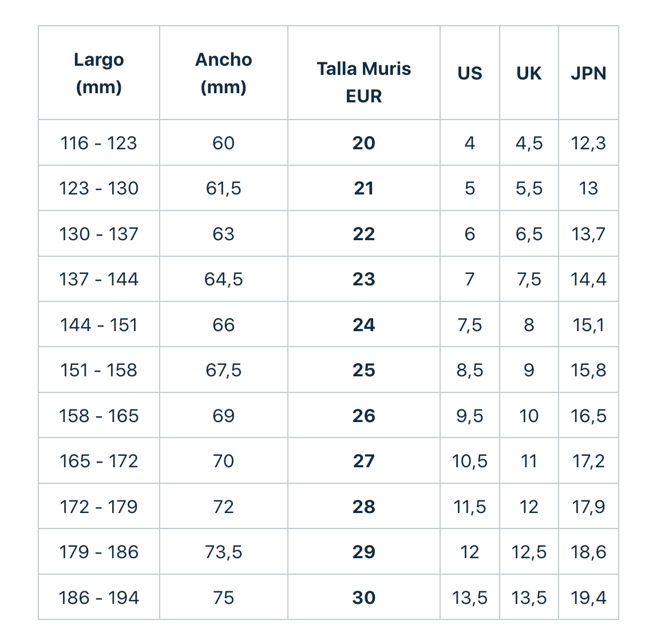This screenshot has width=657, height=644.
Task: Click the 116 - 123 length cell
Action: coord(98,143)
